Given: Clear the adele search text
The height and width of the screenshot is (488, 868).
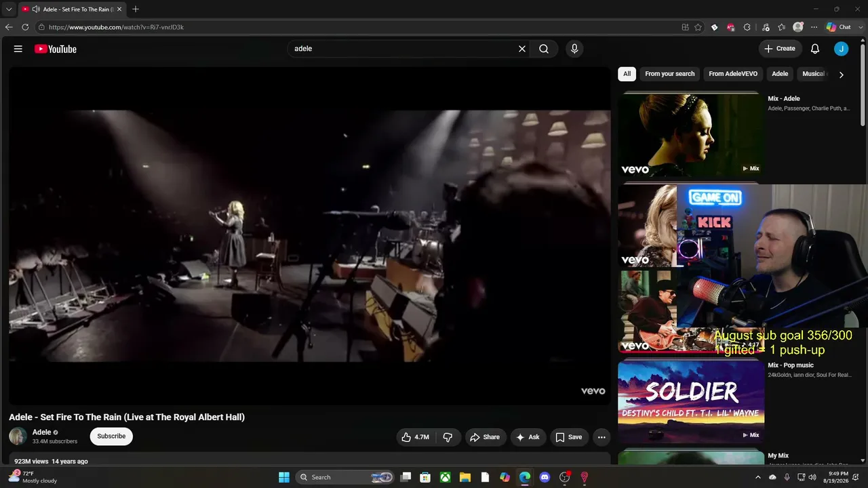Looking at the screenshot, I should [x=522, y=49].
